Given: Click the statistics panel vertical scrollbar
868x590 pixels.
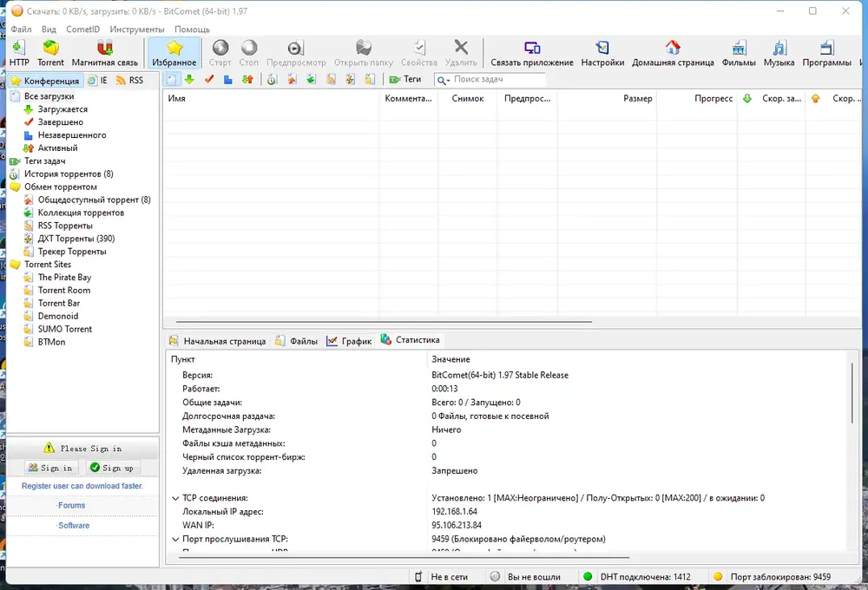Looking at the screenshot, I should click(852, 394).
